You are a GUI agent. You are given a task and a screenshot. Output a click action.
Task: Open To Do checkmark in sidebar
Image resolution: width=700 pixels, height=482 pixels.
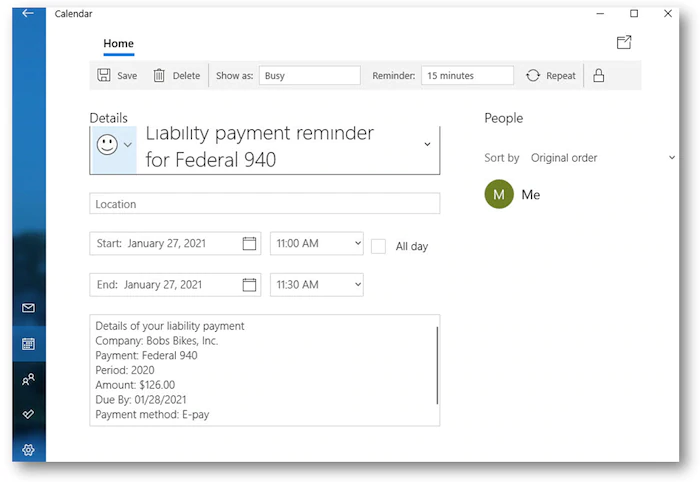[28, 414]
